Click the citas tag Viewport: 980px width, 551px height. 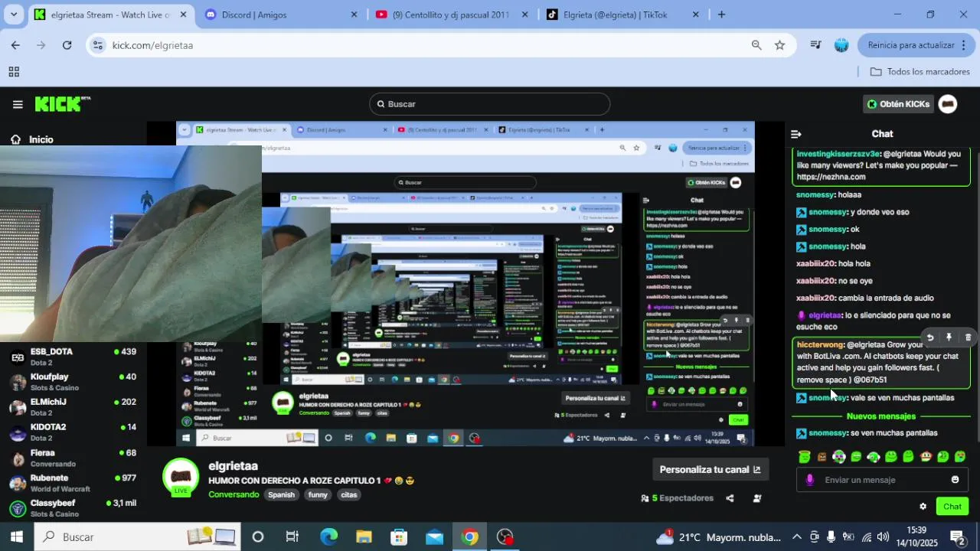pos(349,495)
